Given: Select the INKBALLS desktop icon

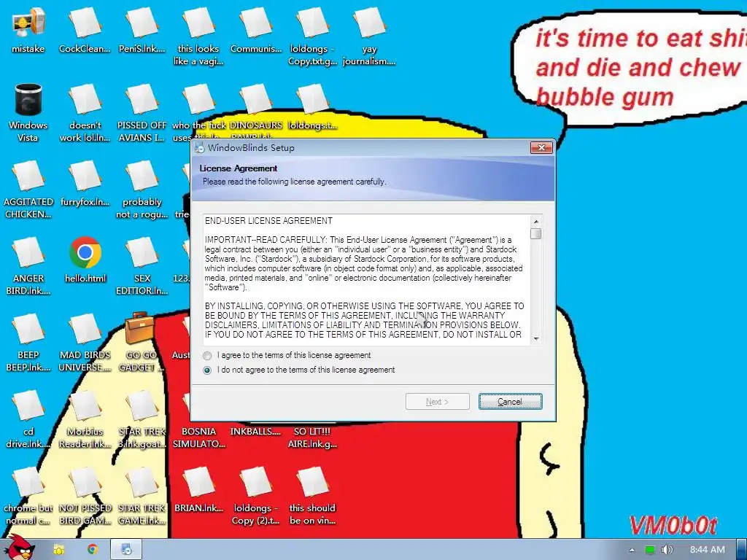Looking at the screenshot, I should point(256,432).
